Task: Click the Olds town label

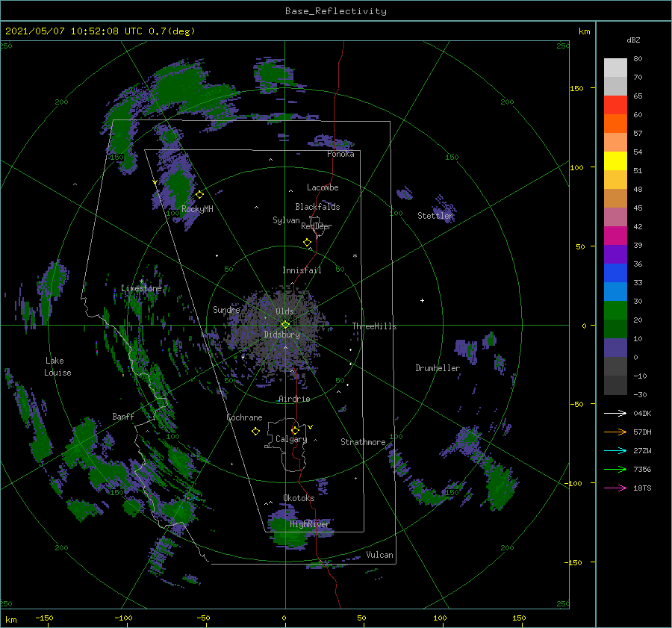Action: tap(284, 311)
